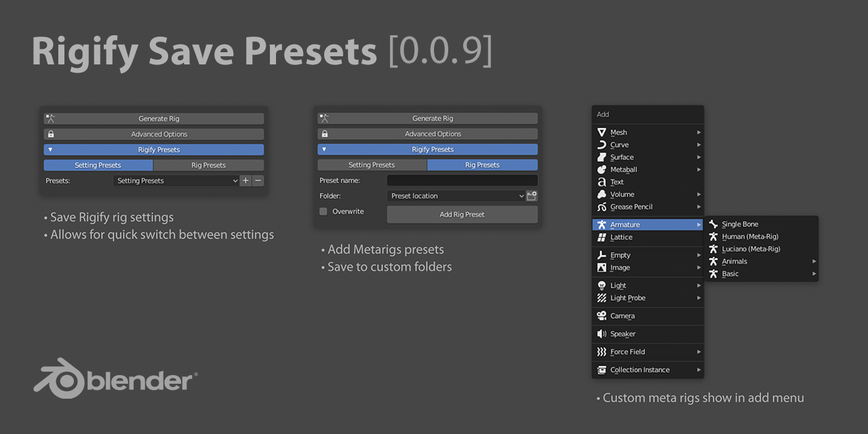The width and height of the screenshot is (868, 434).
Task: Click the Single Bone icon in submenu
Action: (x=713, y=224)
